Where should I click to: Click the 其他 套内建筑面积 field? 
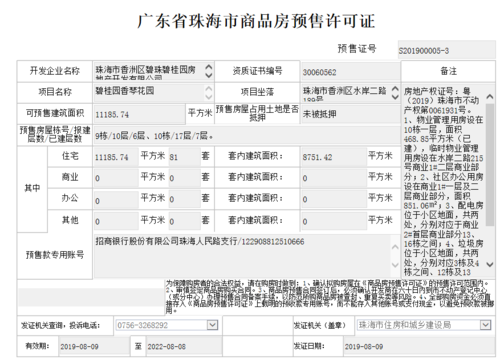(x=334, y=221)
